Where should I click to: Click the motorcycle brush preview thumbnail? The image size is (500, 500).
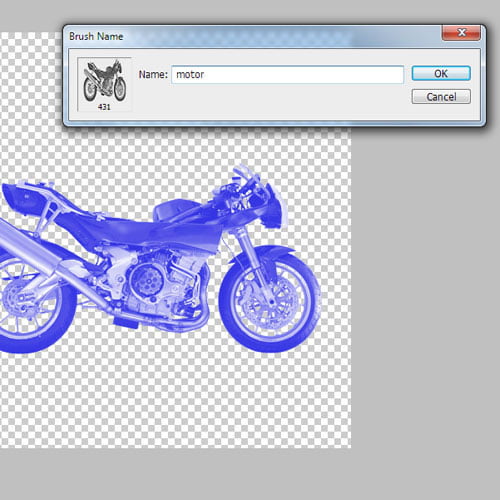[x=104, y=80]
